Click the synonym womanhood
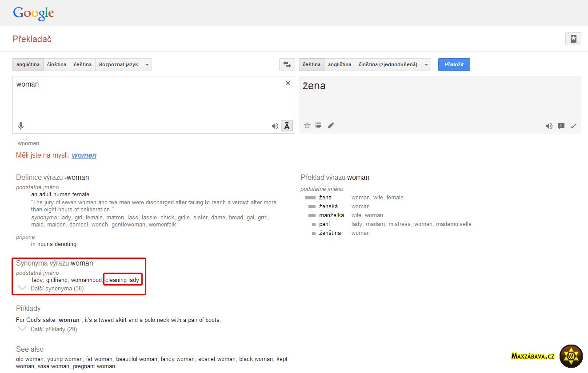Screen dimensions: 588x373 point(87,280)
